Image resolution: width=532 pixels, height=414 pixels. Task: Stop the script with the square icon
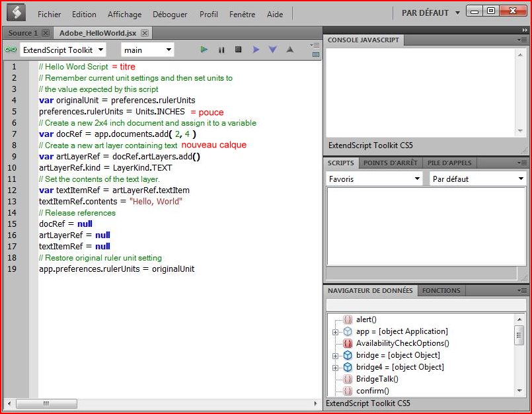coord(239,50)
